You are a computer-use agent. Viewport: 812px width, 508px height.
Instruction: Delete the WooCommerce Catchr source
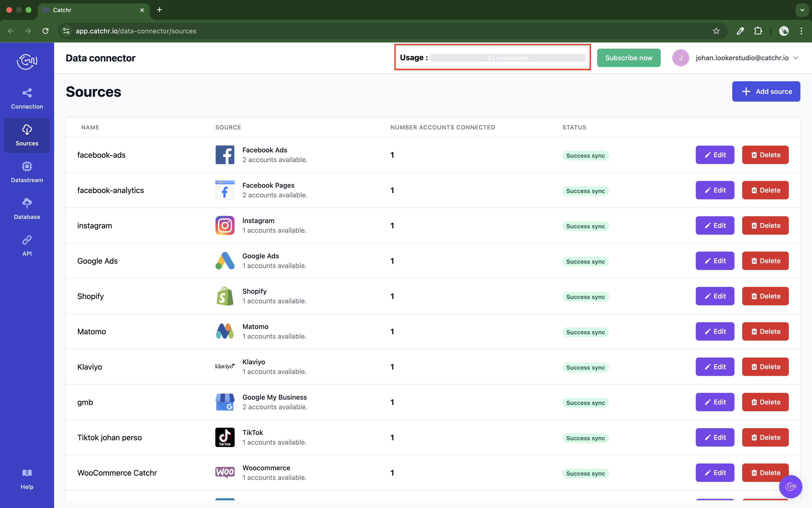coord(765,472)
